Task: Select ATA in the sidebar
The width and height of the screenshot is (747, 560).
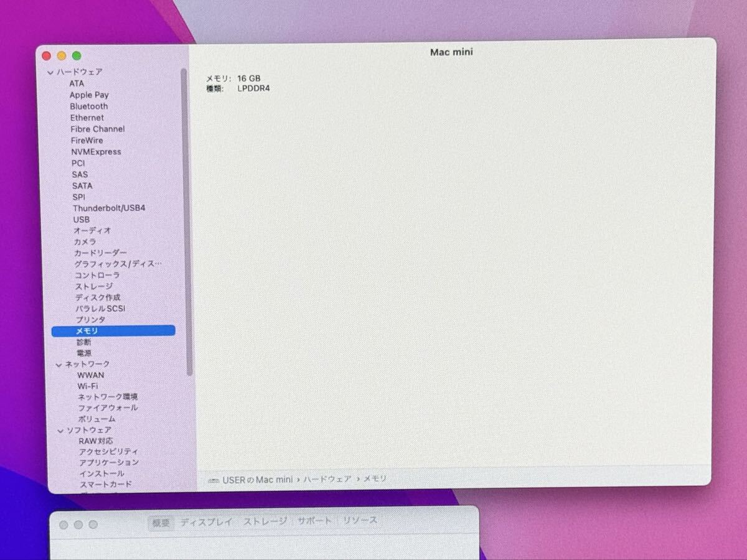Action: [x=77, y=83]
